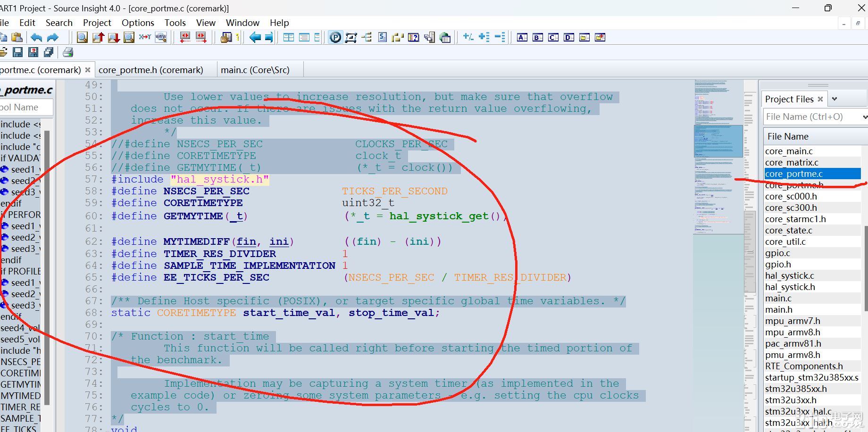The width and height of the screenshot is (868, 432).
Task: Click the Print icon
Action: click(x=68, y=52)
